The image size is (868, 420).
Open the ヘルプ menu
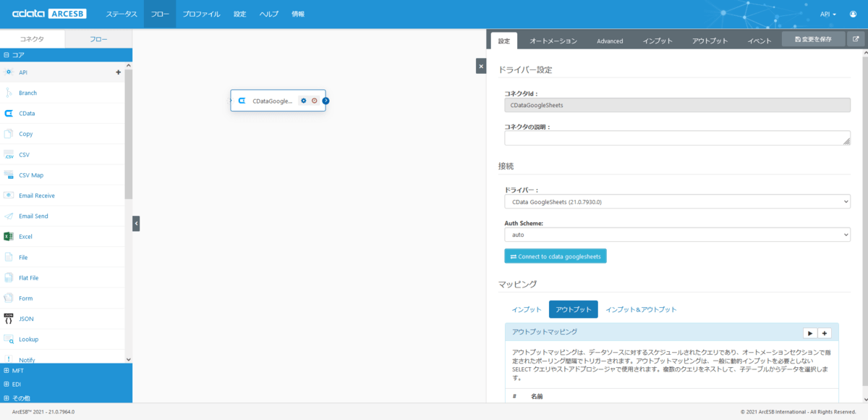[269, 14]
